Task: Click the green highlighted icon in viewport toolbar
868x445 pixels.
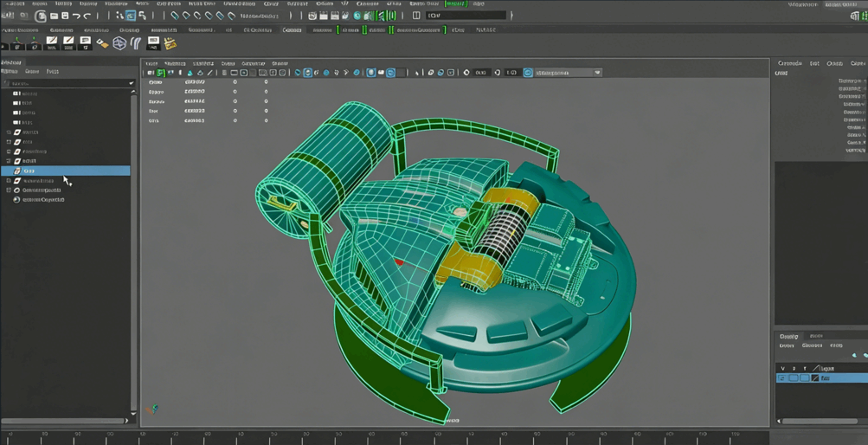Action: [x=161, y=73]
